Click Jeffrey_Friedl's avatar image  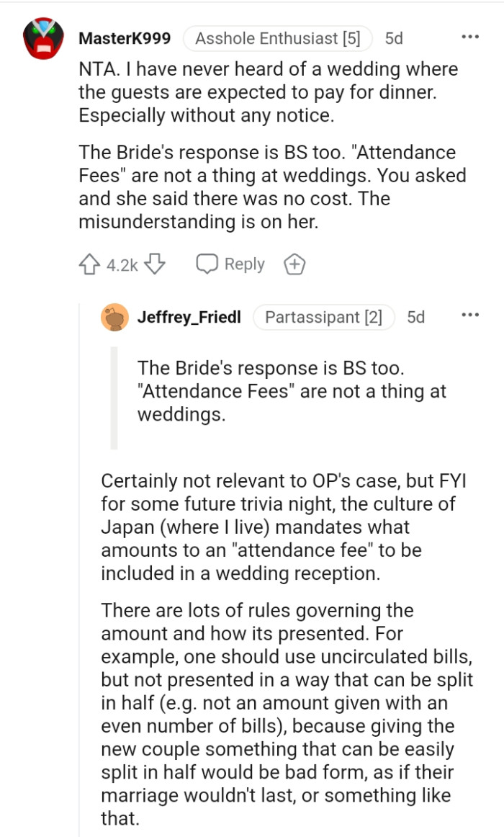click(113, 317)
